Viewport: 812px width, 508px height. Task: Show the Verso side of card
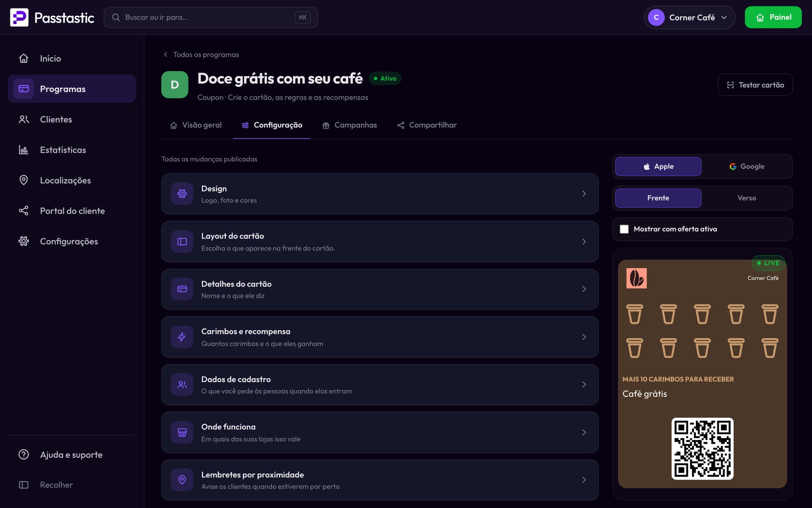coord(747,198)
